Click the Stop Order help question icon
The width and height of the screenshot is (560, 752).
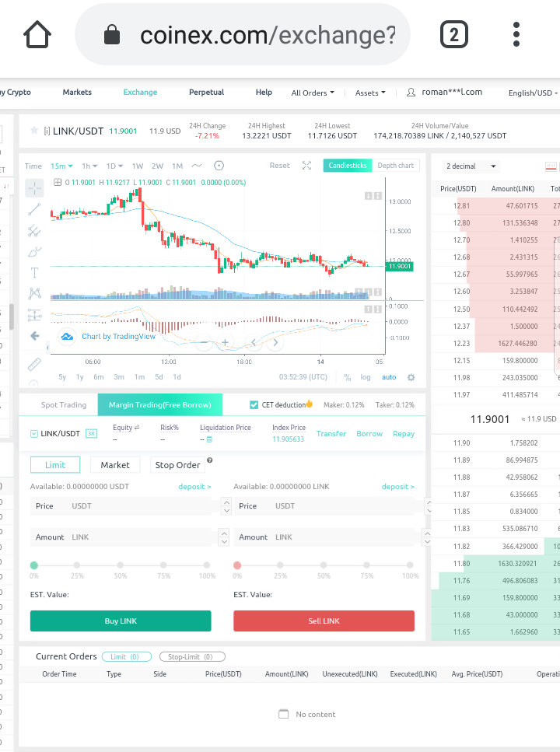(x=209, y=460)
